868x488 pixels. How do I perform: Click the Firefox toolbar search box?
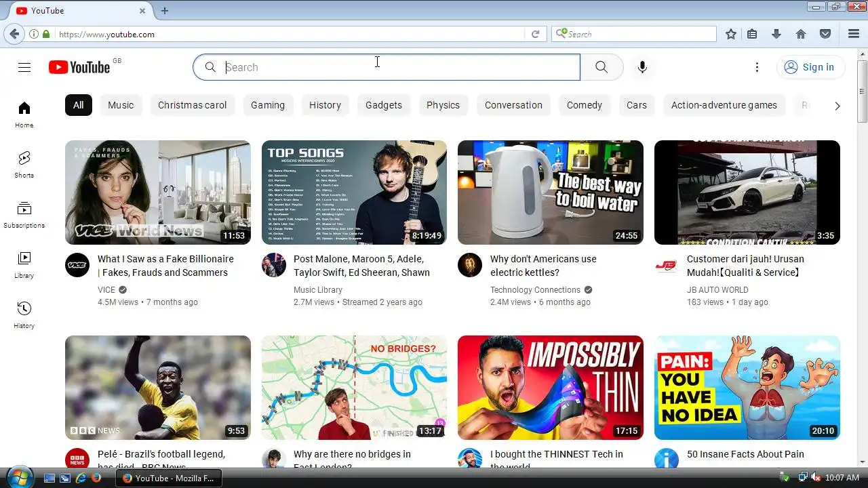[634, 34]
